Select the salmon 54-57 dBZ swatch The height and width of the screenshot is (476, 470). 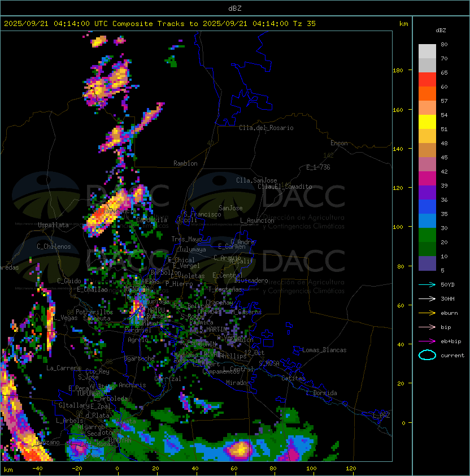(x=427, y=108)
